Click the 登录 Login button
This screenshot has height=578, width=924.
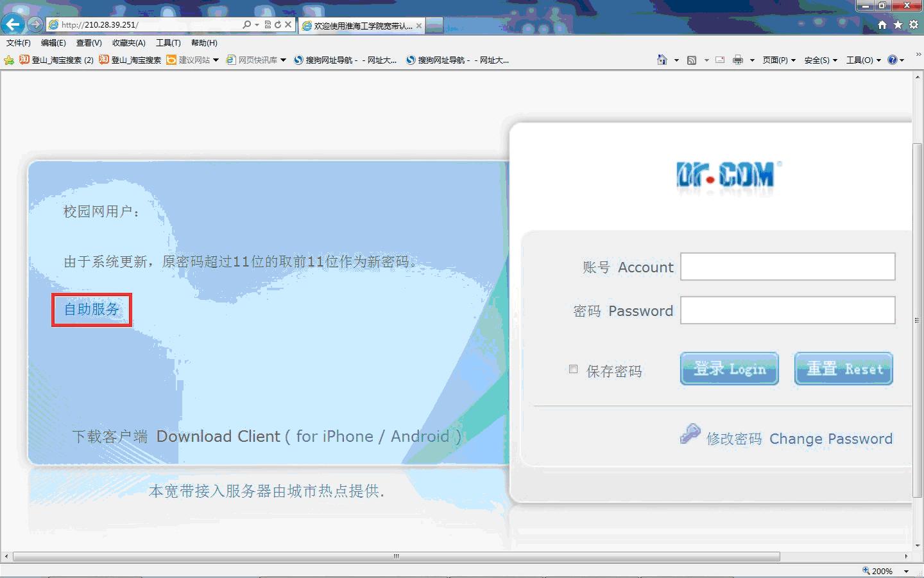click(x=729, y=369)
